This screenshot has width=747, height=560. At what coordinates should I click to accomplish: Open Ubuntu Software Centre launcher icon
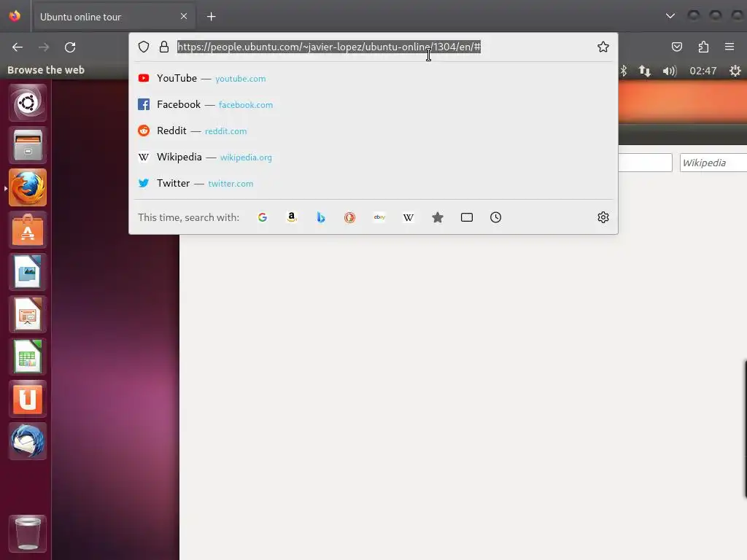click(28, 230)
